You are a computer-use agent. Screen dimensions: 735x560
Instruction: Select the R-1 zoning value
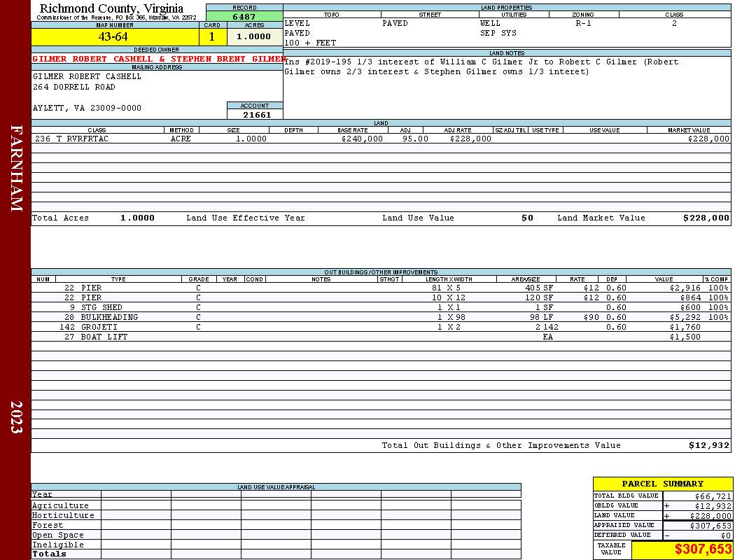583,23
